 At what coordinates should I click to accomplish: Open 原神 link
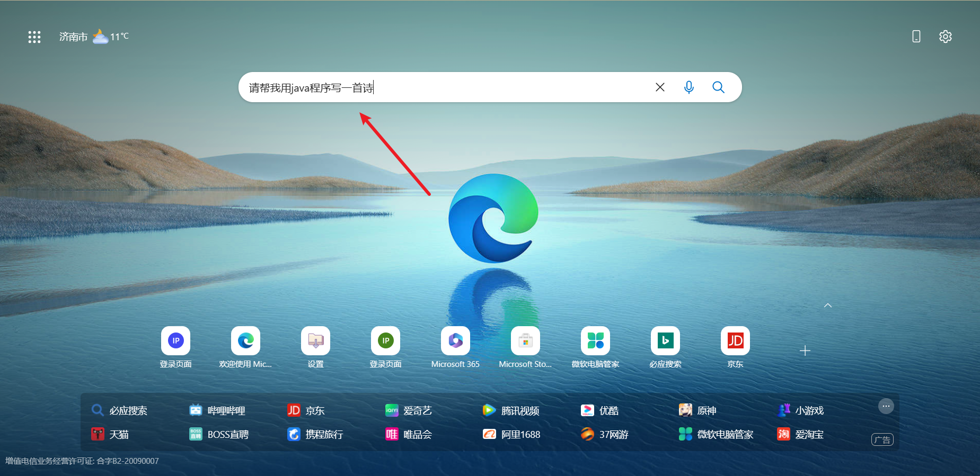coord(698,410)
